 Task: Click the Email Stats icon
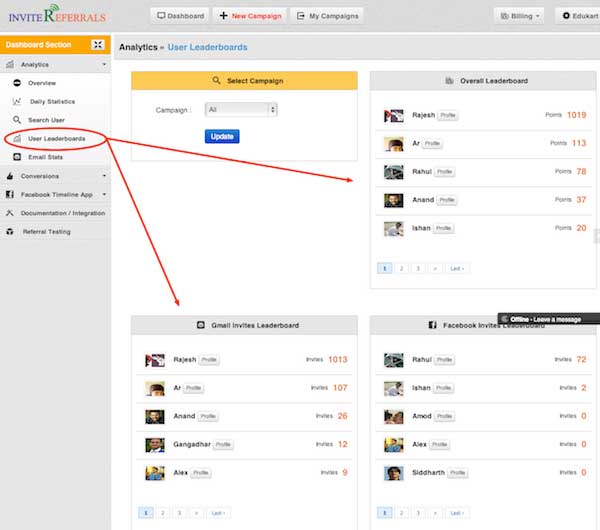[17, 157]
